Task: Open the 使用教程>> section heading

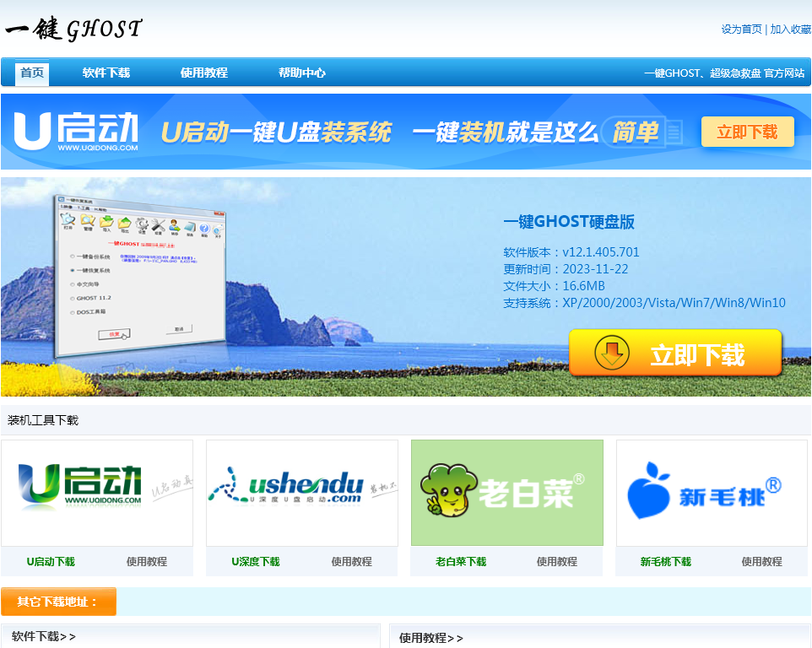Action: 430,638
